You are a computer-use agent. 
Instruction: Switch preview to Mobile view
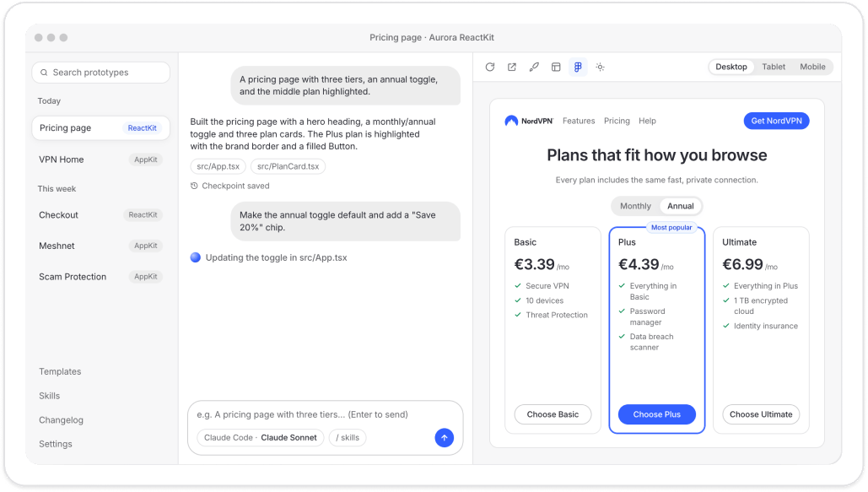click(812, 67)
